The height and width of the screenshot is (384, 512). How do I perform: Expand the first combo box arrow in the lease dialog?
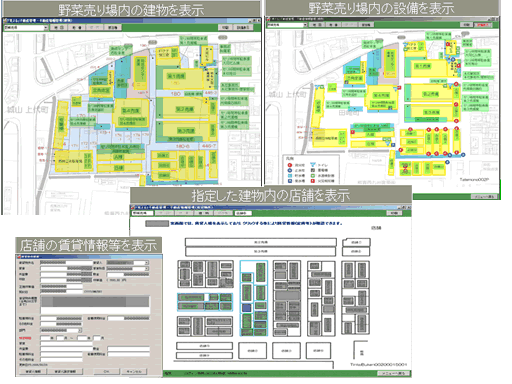pos(147,263)
